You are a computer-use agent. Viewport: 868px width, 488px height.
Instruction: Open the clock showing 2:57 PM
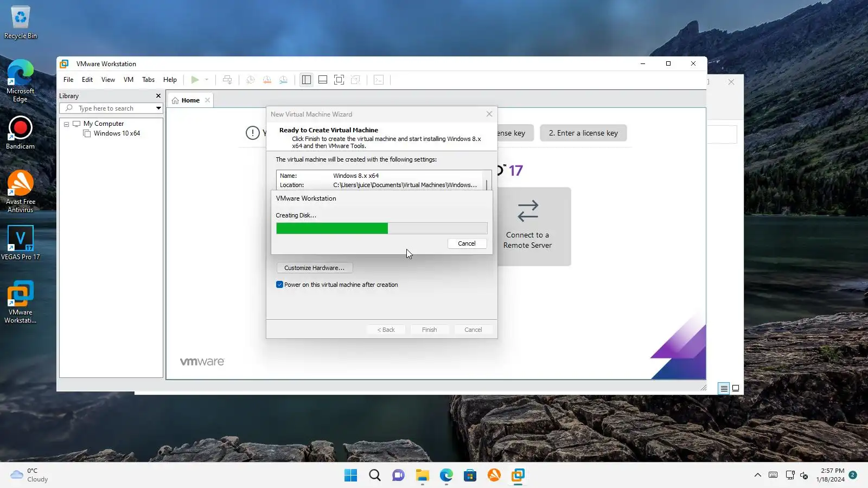point(831,475)
